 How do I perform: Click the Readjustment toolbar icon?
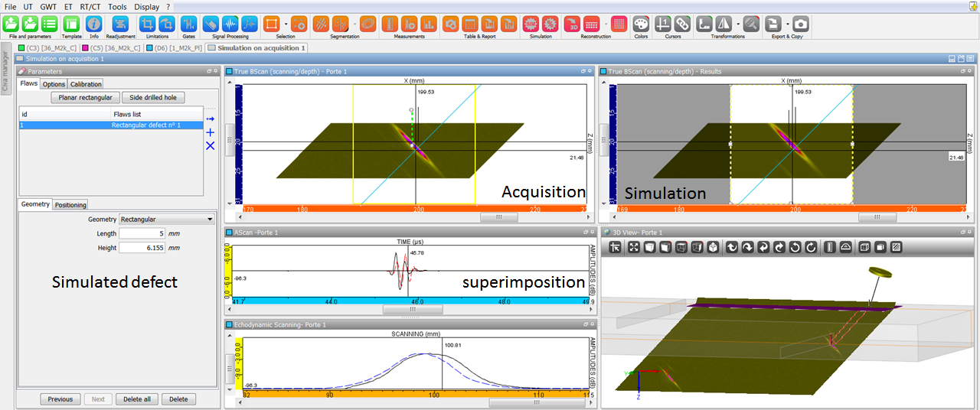pyautogui.click(x=120, y=24)
